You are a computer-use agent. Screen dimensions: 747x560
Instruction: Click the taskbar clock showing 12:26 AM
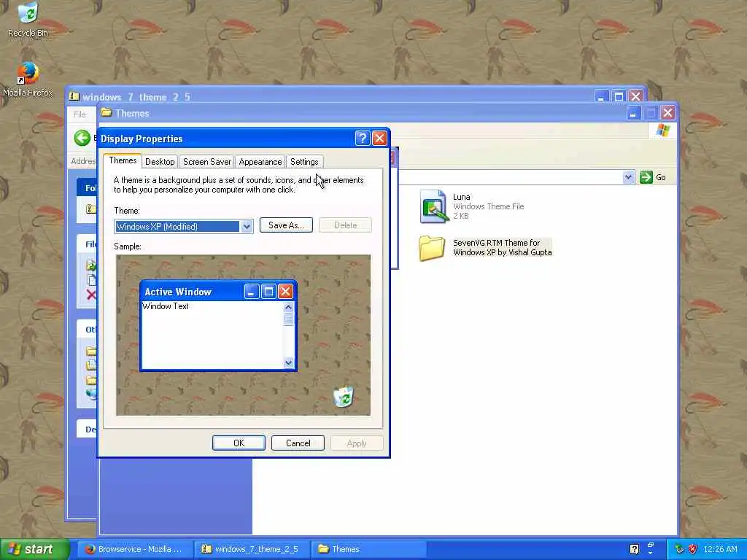point(720,549)
